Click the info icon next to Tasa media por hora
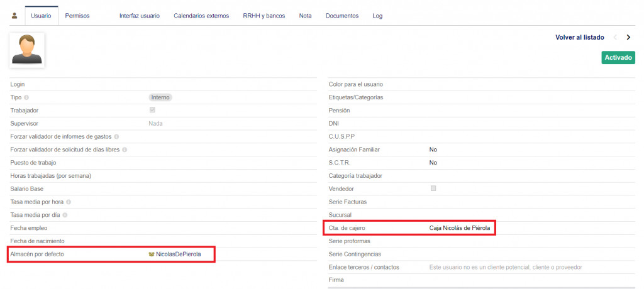The height and width of the screenshot is (289, 644). pyautogui.click(x=68, y=202)
